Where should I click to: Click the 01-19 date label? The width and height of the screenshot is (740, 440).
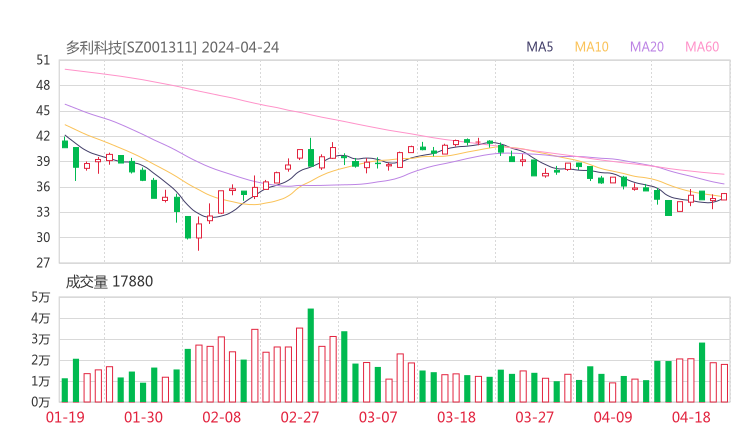(65, 417)
